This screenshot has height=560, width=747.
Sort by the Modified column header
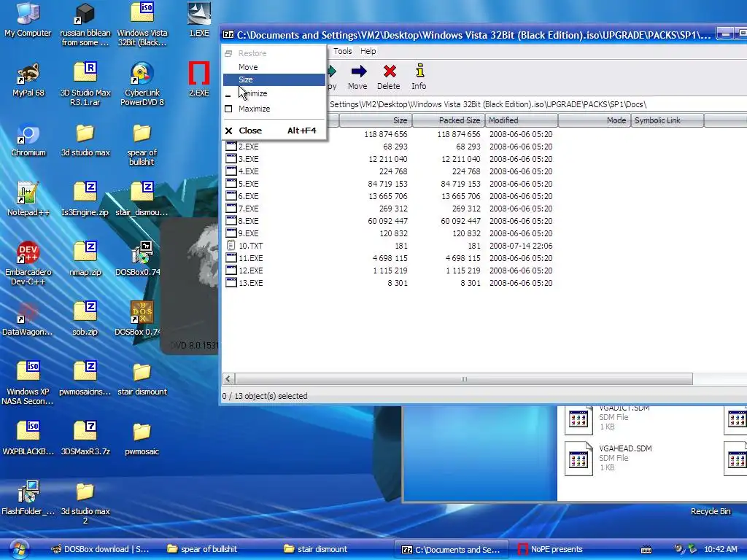click(x=522, y=120)
